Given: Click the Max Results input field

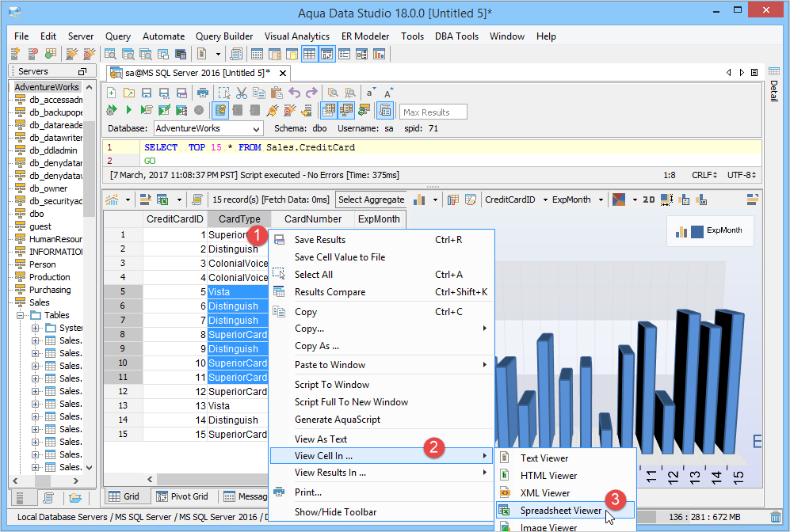Looking at the screenshot, I should tap(433, 112).
